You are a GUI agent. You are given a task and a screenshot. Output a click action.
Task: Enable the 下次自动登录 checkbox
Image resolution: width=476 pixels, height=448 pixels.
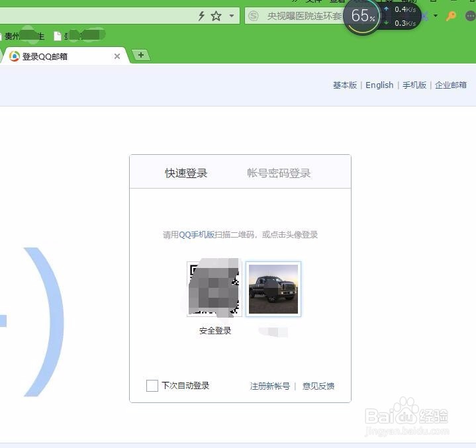click(x=152, y=386)
